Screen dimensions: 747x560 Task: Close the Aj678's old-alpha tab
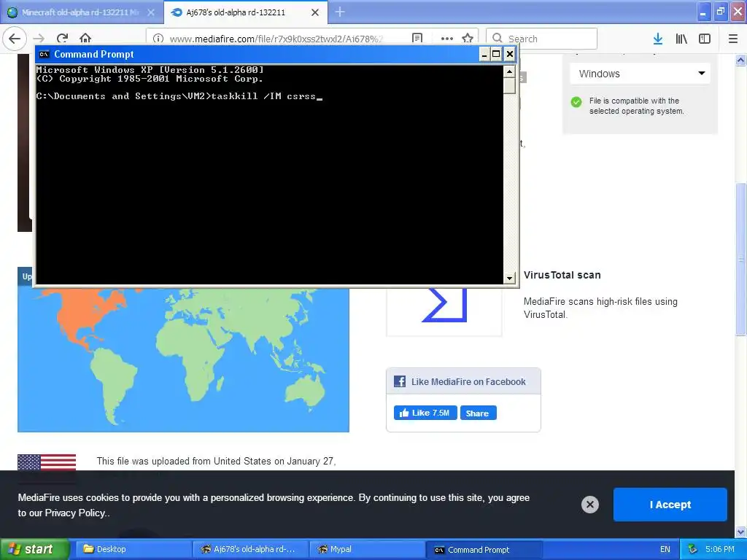(315, 12)
